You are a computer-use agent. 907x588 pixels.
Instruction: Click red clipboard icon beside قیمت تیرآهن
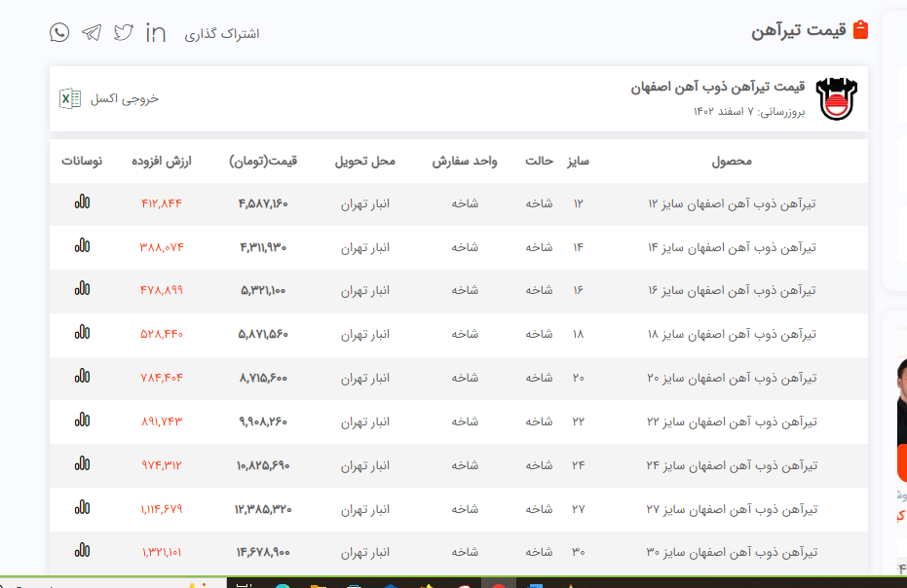pos(860,30)
